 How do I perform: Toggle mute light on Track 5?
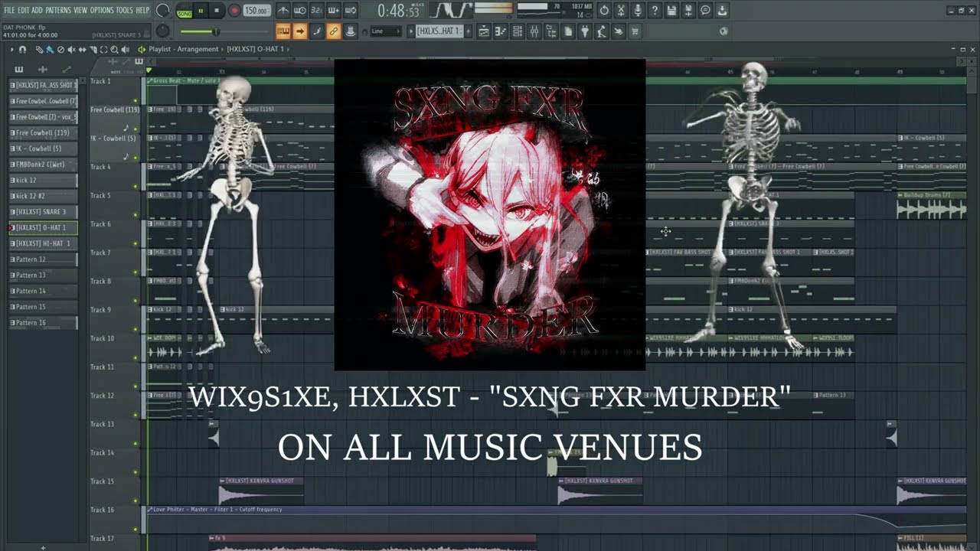pyautogui.click(x=136, y=215)
